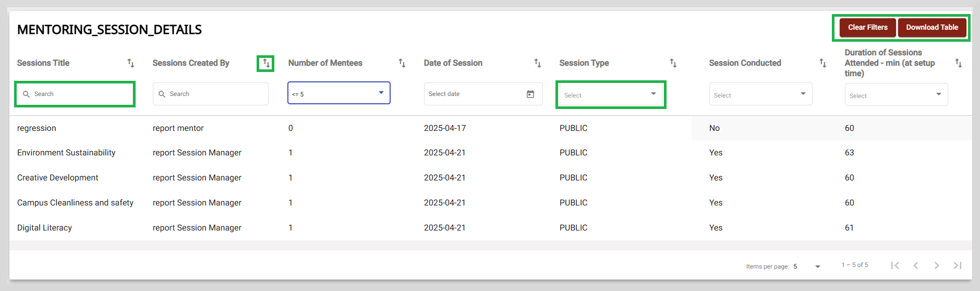Image resolution: width=980 pixels, height=291 pixels.
Task: Sort by Session Type column
Action: coord(673,63)
